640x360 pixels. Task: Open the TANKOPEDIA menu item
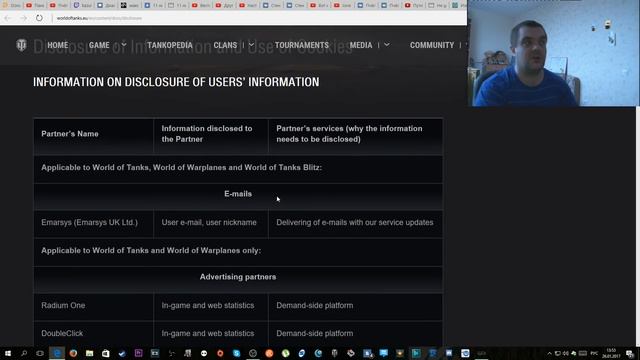click(x=170, y=45)
